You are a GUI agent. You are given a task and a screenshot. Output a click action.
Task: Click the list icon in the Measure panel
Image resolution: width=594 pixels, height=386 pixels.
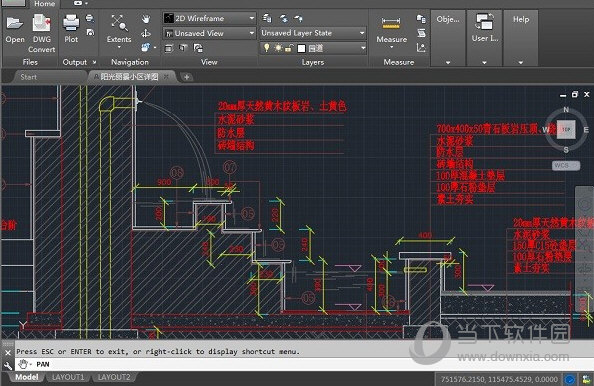[x=421, y=33]
